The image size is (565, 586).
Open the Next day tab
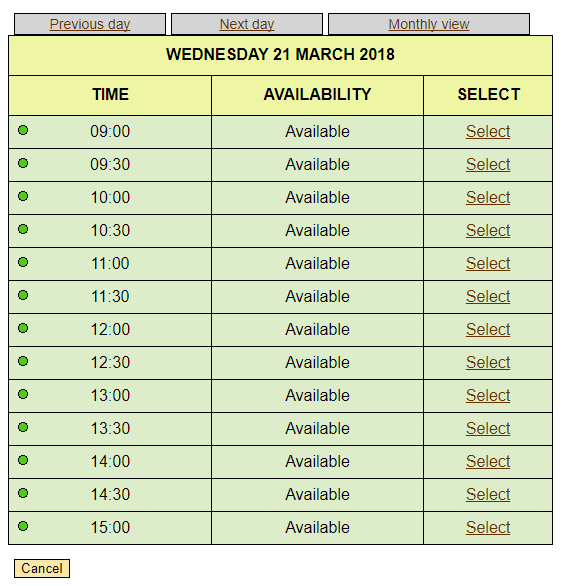tap(247, 24)
